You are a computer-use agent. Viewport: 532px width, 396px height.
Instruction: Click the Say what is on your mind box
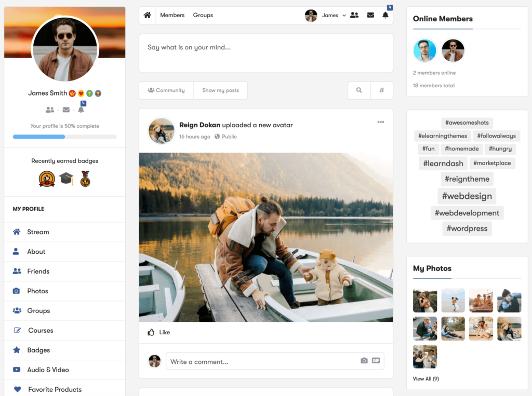coord(266,53)
